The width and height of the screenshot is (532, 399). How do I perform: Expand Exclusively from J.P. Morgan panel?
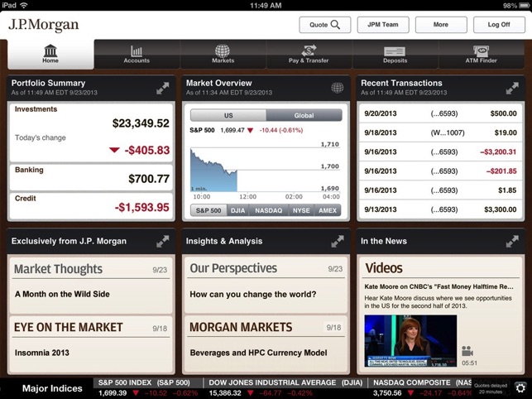(x=163, y=242)
